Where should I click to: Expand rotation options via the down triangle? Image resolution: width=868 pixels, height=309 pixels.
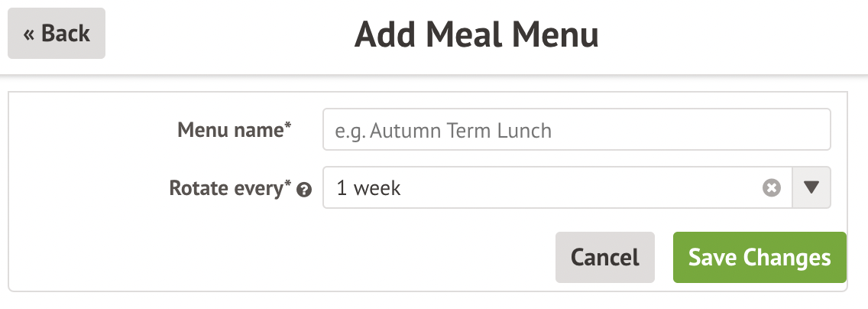tap(811, 188)
